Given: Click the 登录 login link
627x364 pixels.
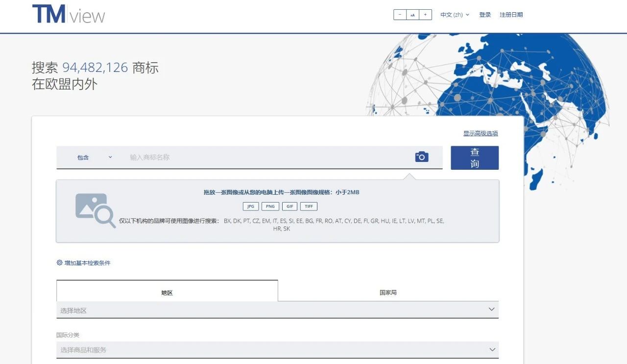Looking at the screenshot, I should (485, 15).
